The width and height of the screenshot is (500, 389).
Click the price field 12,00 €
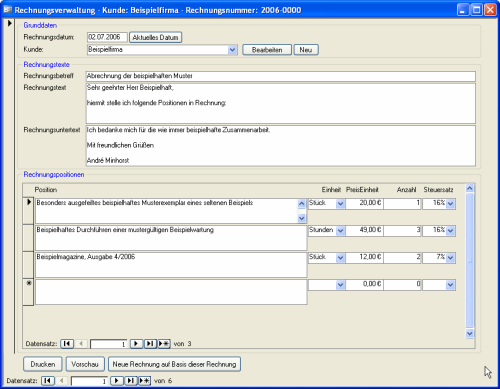click(364, 257)
